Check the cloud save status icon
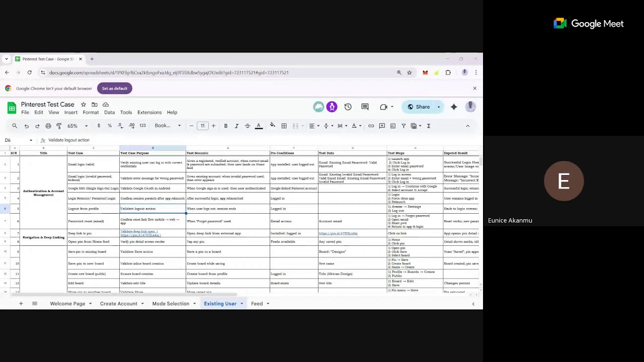The height and width of the screenshot is (362, 644). pyautogui.click(x=106, y=105)
